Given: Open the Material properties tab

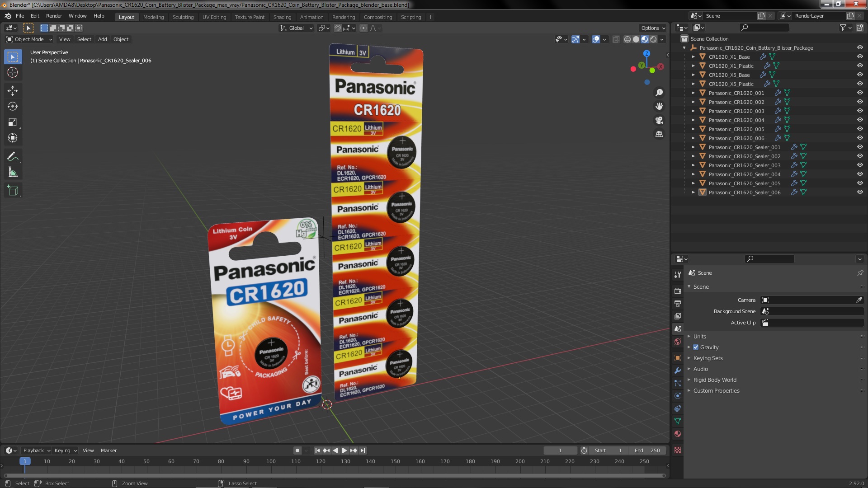Looking at the screenshot, I should click(677, 434).
